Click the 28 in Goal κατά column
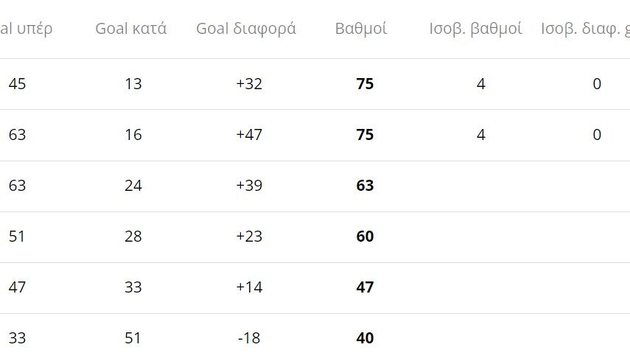Image resolution: width=630 pixels, height=364 pixels. tap(133, 237)
